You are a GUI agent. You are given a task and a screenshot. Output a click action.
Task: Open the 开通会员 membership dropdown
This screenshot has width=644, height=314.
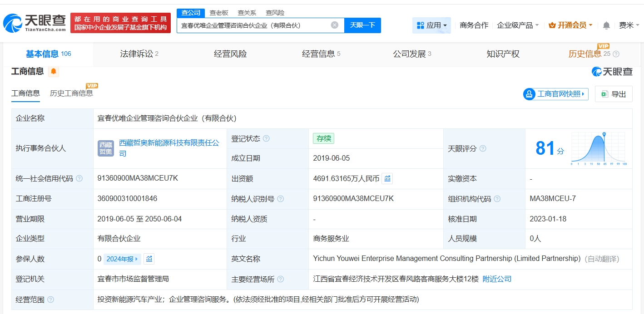click(x=570, y=25)
